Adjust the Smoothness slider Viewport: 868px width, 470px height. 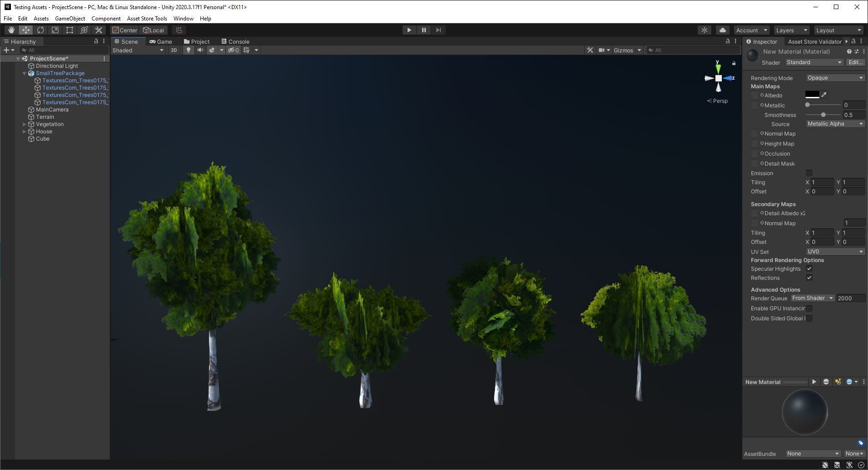823,115
